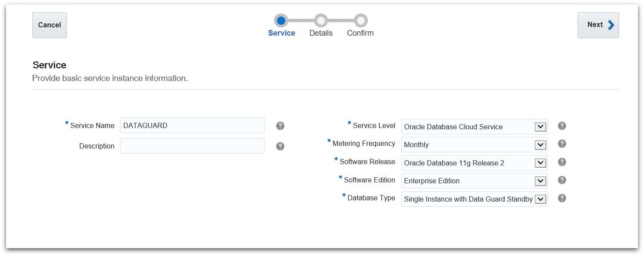Expand the Database Type dropdown

pos(540,199)
